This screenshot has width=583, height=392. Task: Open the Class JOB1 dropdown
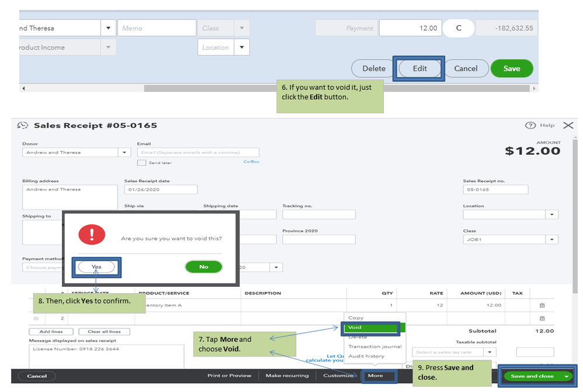click(x=552, y=240)
